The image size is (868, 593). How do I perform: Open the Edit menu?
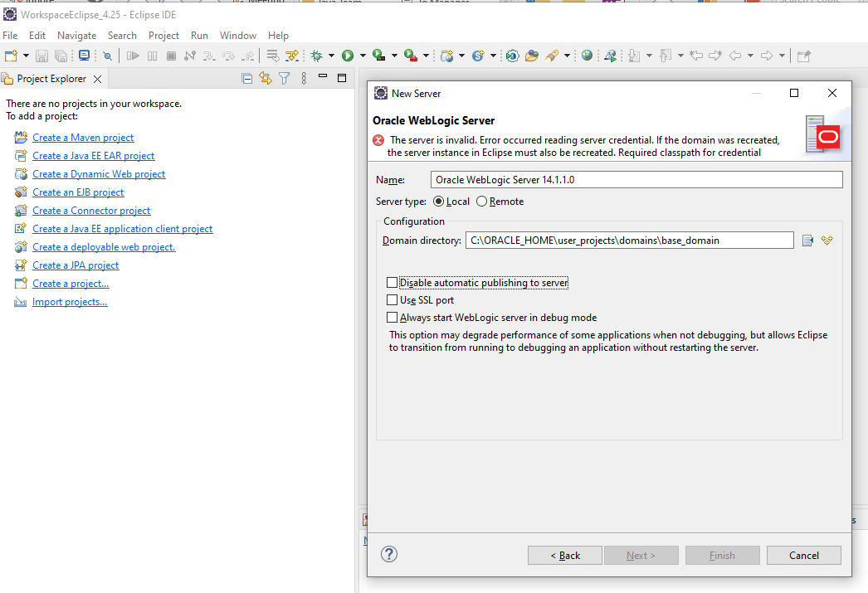pos(37,36)
